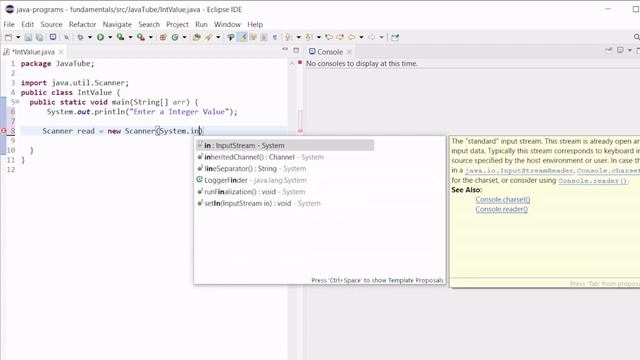
Task: Click the New file toolbar icon
Action: pyautogui.click(x=9, y=37)
